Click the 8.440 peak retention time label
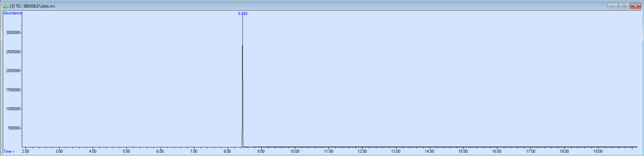This screenshot has width=644, height=156. tap(243, 14)
